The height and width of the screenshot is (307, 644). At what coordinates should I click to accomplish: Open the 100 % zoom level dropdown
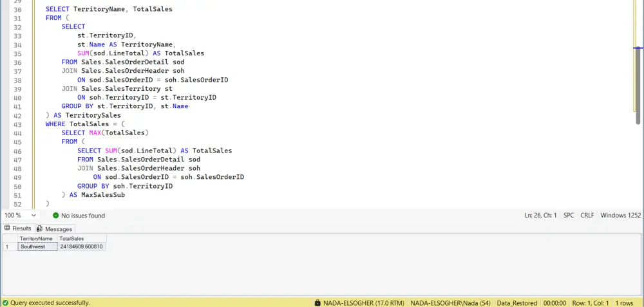point(20,216)
